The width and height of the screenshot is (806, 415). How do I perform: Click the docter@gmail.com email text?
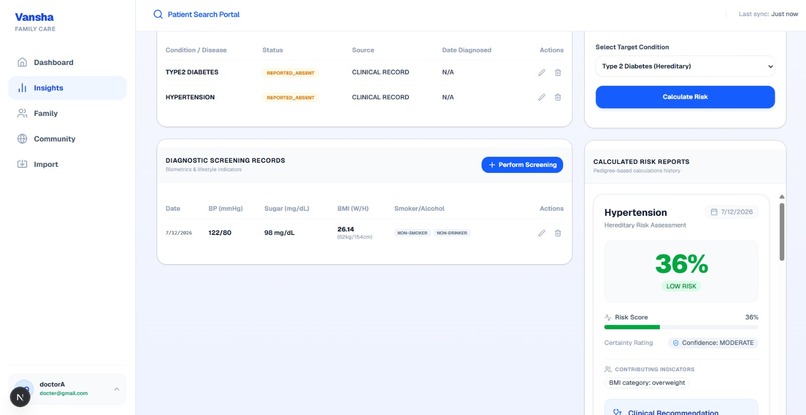pyautogui.click(x=64, y=393)
